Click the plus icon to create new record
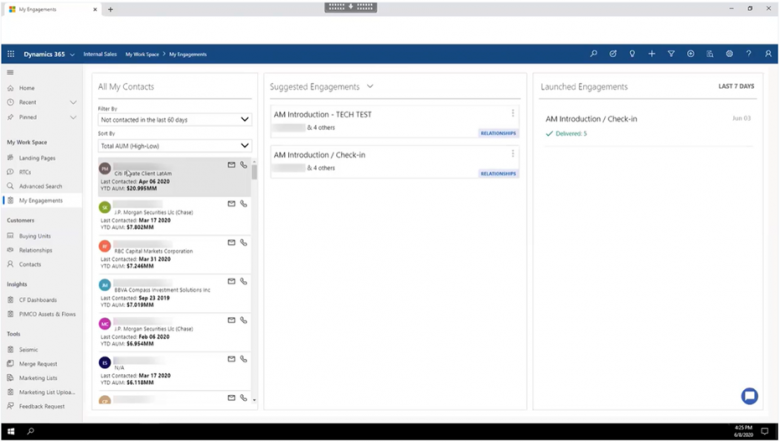The image size is (780, 442). click(x=651, y=54)
